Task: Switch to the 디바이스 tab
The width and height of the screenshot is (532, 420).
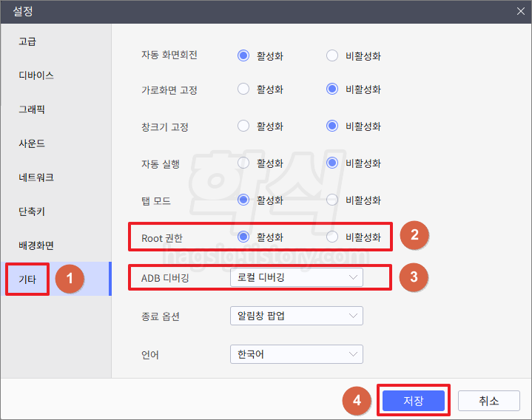Action: pyautogui.click(x=36, y=75)
